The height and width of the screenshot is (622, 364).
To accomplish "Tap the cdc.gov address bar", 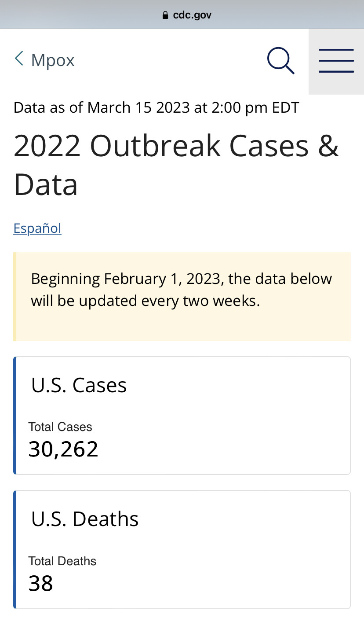I will point(182,15).
